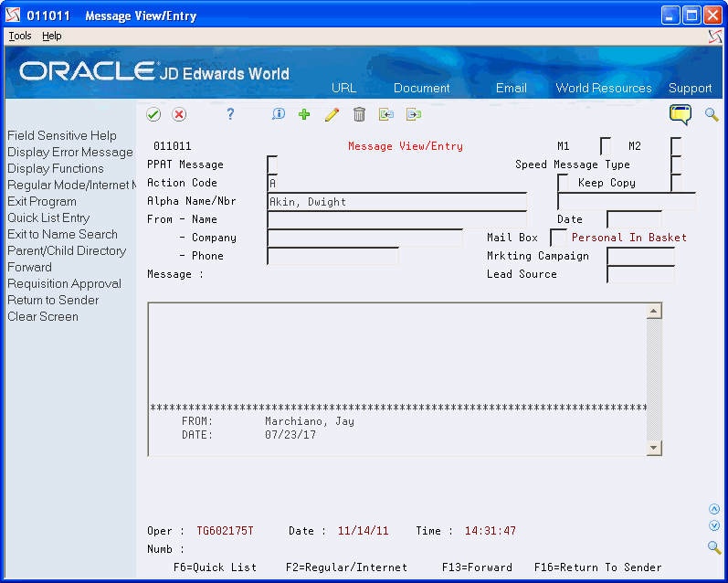Select the URL tab
This screenshot has height=583, width=728.
coord(344,88)
